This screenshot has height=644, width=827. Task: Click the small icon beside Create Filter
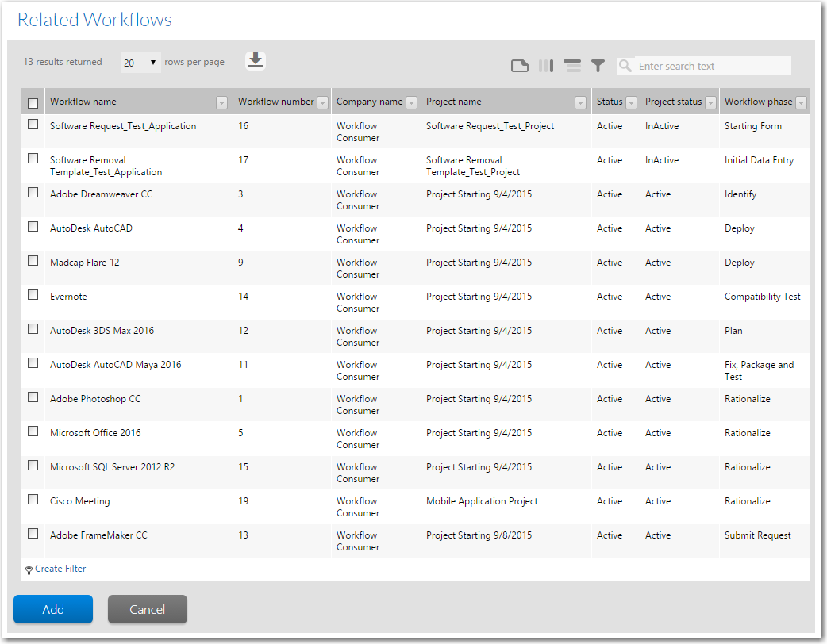(29, 569)
